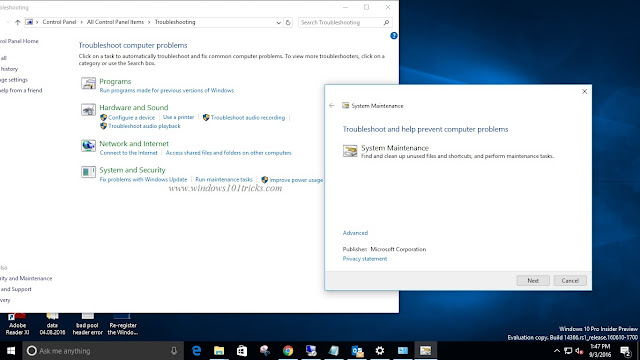Click Control Panel Home in sidebar

(18, 41)
